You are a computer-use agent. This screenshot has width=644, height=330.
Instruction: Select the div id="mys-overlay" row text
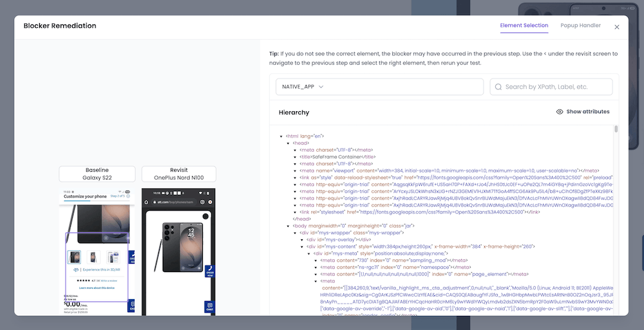click(339, 240)
